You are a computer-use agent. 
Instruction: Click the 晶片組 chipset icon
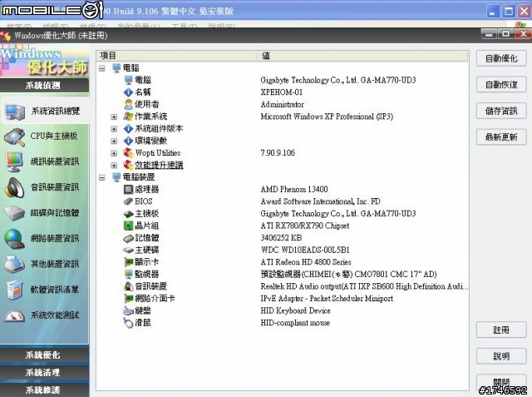click(x=128, y=226)
